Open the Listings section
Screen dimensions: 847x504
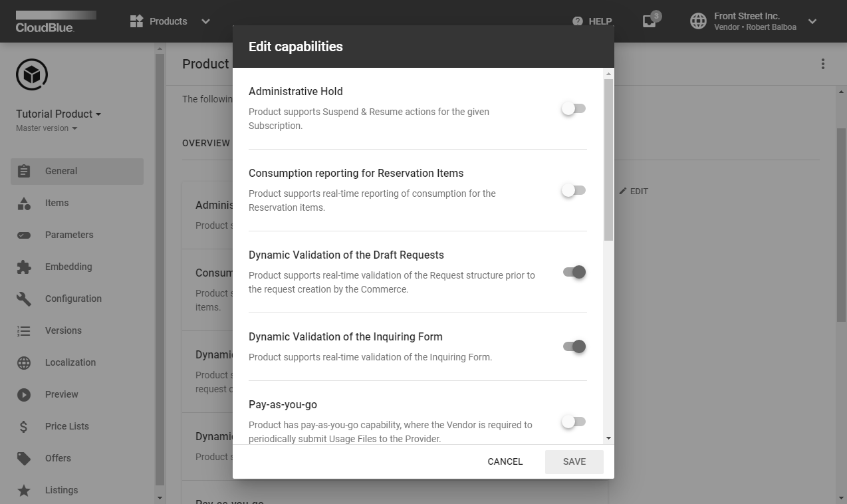point(61,490)
